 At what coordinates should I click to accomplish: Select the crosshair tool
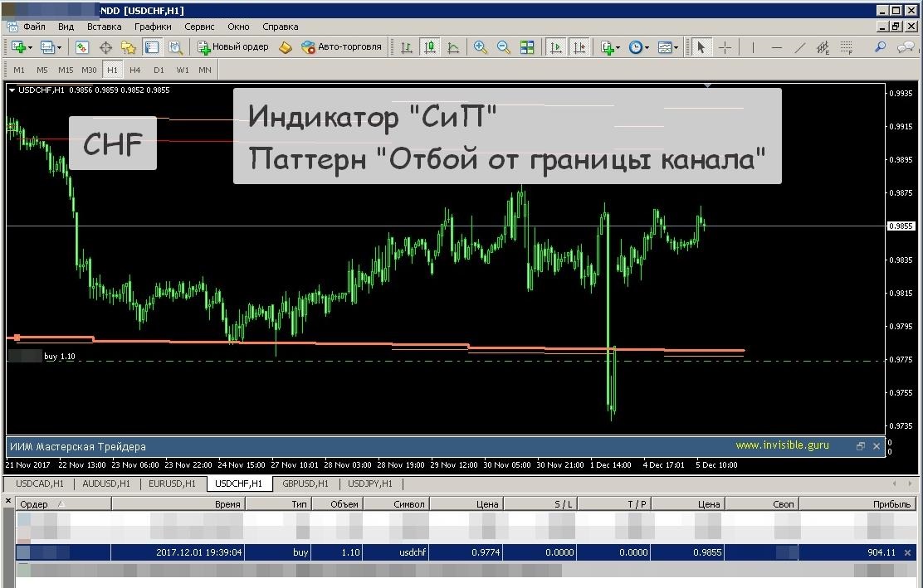pos(725,47)
